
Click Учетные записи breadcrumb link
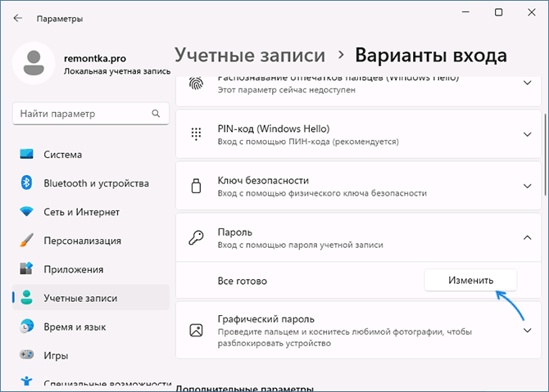point(250,56)
